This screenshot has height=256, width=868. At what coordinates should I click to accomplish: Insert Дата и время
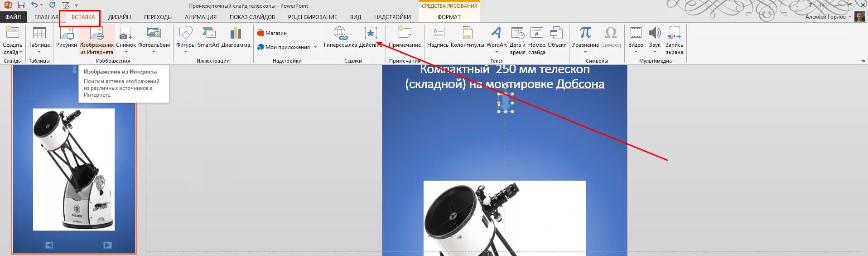517,40
